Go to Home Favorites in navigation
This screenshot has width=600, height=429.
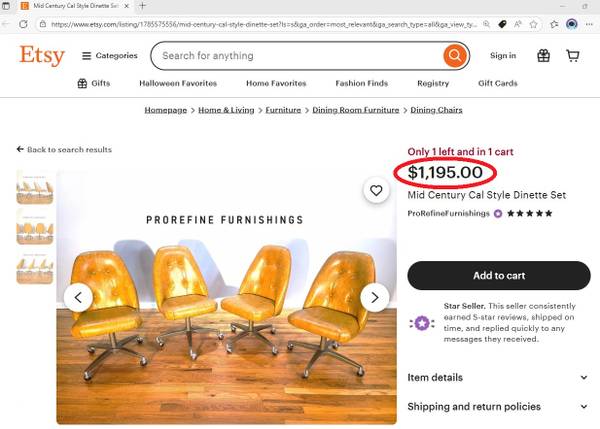[276, 84]
